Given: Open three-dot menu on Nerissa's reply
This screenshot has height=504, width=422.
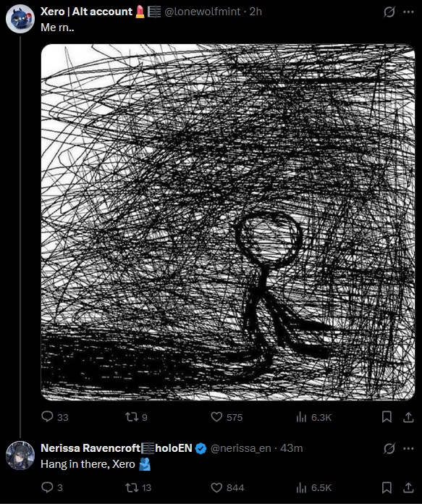Looking at the screenshot, I should [x=408, y=448].
